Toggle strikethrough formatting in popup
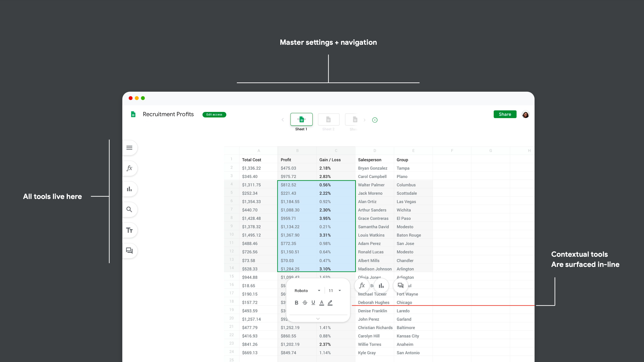Image resolution: width=644 pixels, height=362 pixels. click(x=305, y=303)
